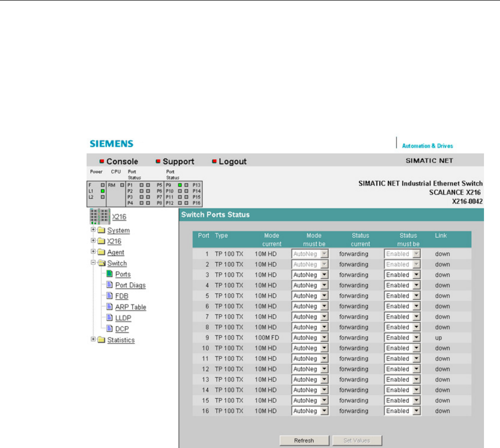Open the FDB link
This screenshot has width=500, height=448.
pyautogui.click(x=122, y=296)
